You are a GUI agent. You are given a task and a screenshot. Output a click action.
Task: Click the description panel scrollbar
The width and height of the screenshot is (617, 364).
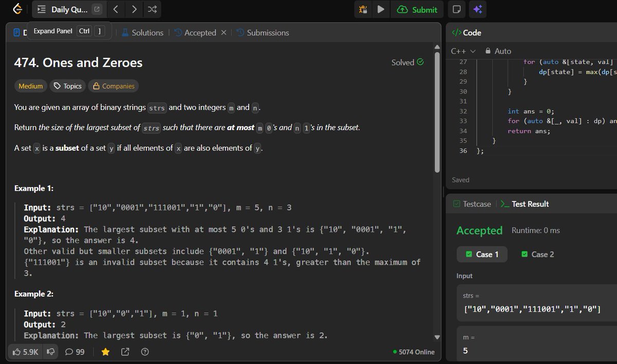pos(437,111)
